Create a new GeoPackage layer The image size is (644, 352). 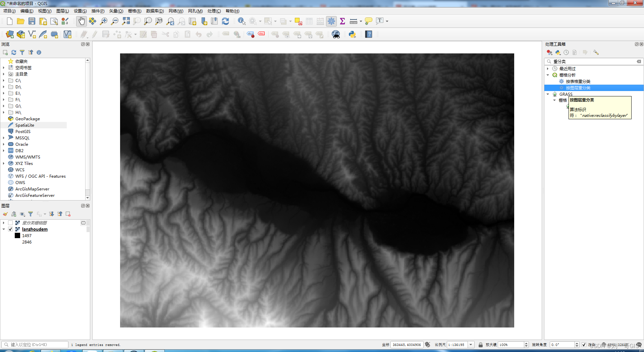click(x=21, y=34)
